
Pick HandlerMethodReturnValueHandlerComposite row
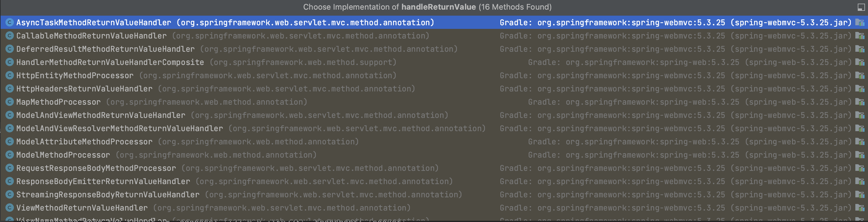click(x=434, y=62)
